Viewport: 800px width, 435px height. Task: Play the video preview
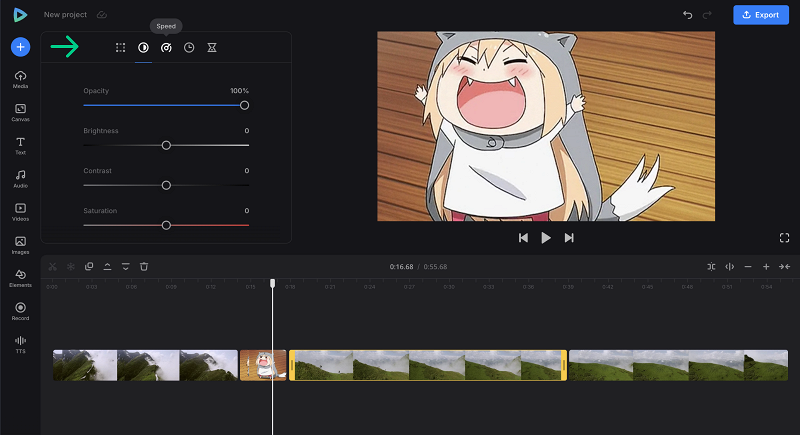pyautogui.click(x=546, y=238)
